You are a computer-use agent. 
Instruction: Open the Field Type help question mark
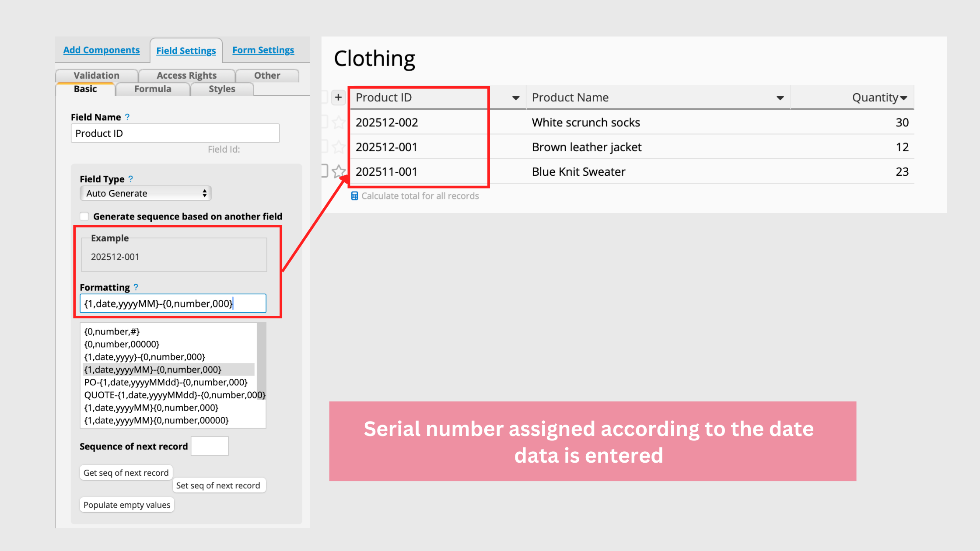130,179
